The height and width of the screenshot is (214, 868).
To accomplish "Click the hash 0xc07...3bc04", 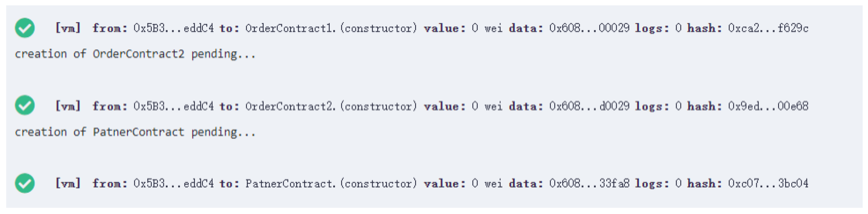I will [768, 184].
